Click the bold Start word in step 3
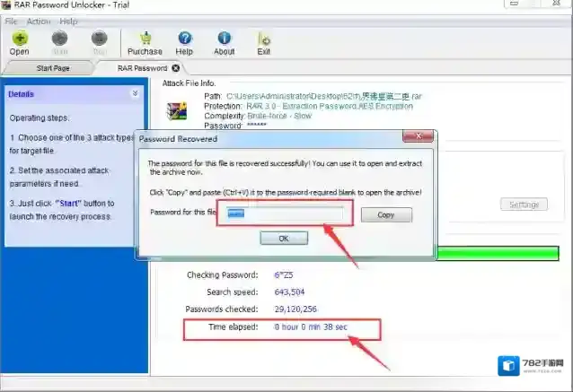The height and width of the screenshot is (392, 573). click(69, 204)
